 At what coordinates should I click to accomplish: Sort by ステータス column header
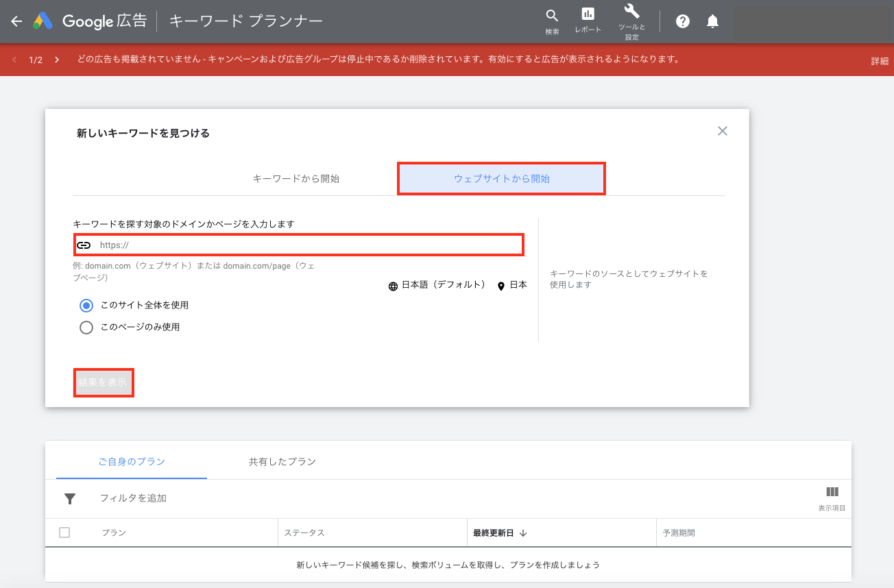click(304, 532)
